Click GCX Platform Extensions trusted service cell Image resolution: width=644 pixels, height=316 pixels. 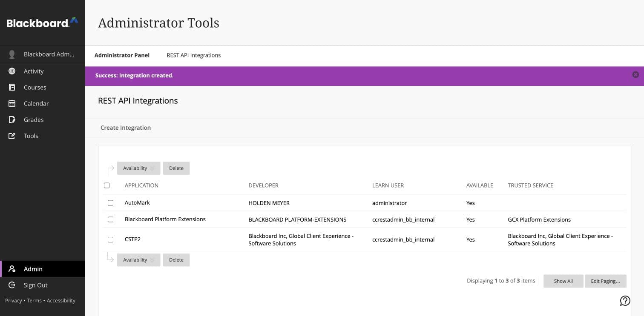[539, 220]
